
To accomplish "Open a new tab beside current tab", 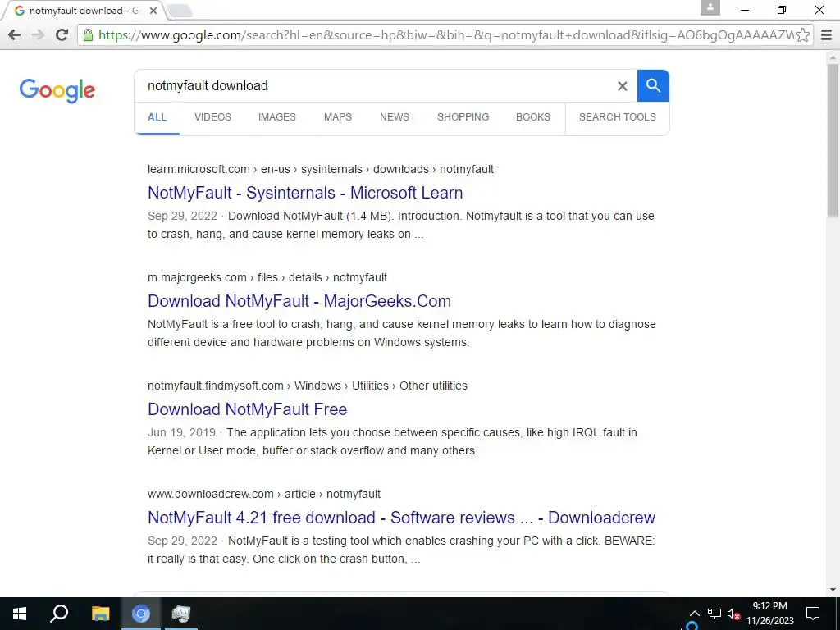I will pyautogui.click(x=180, y=11).
